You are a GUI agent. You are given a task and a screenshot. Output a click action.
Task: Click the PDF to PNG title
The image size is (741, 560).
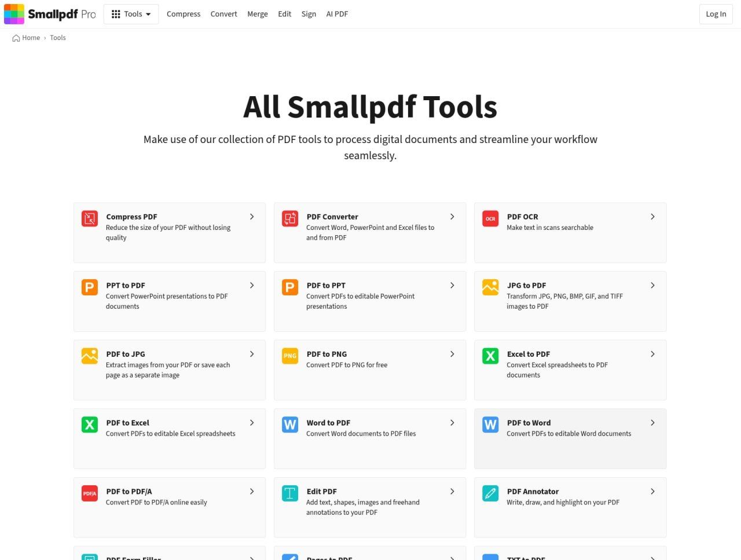point(327,354)
